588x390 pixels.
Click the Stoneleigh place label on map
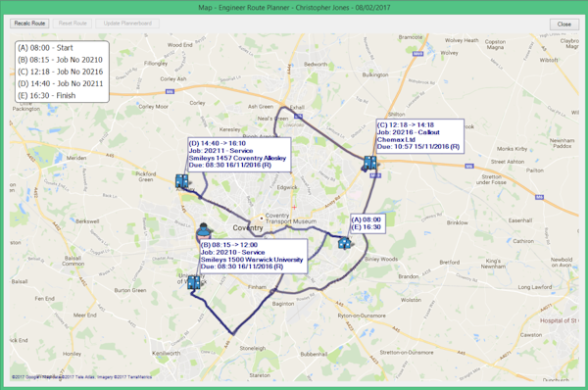pos(253,349)
